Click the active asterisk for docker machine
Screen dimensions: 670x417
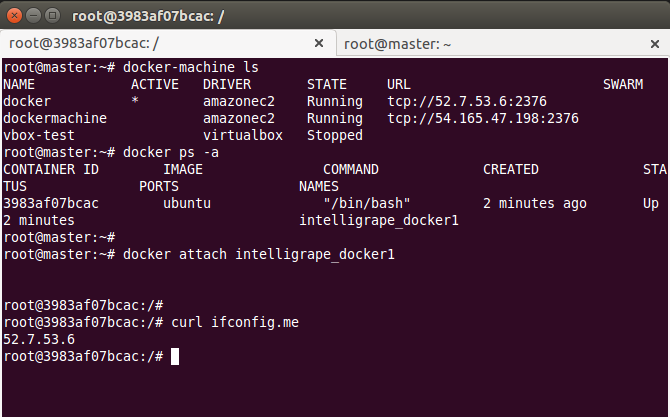135,101
